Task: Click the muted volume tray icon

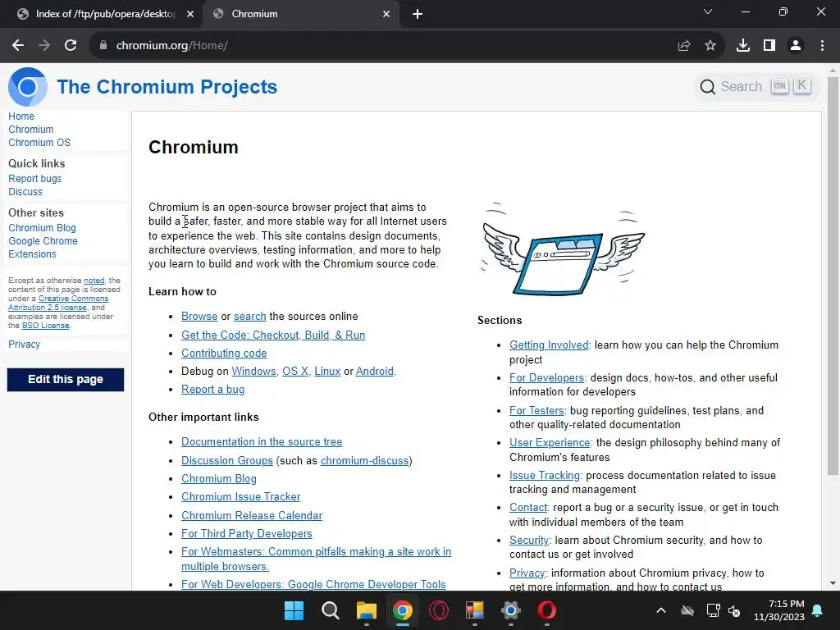Action: point(734,610)
